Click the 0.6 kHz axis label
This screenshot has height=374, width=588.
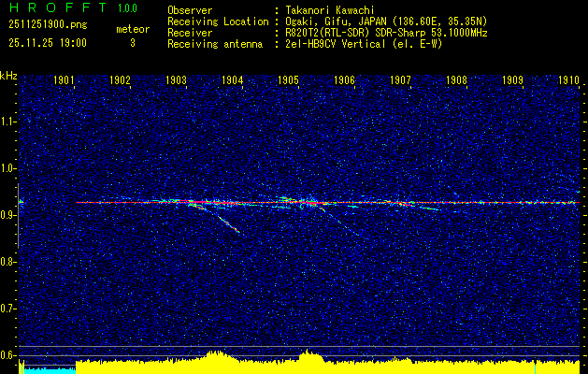[x=7, y=355]
